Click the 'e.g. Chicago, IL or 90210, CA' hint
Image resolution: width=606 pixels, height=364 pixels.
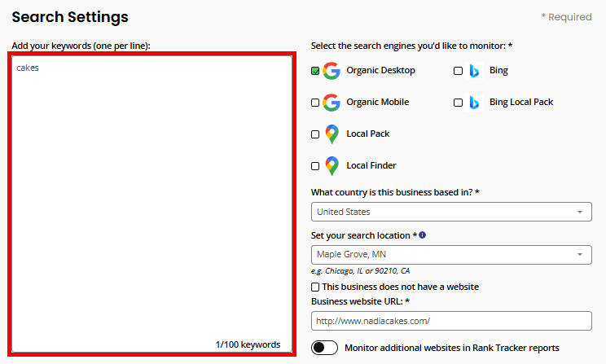point(360,271)
